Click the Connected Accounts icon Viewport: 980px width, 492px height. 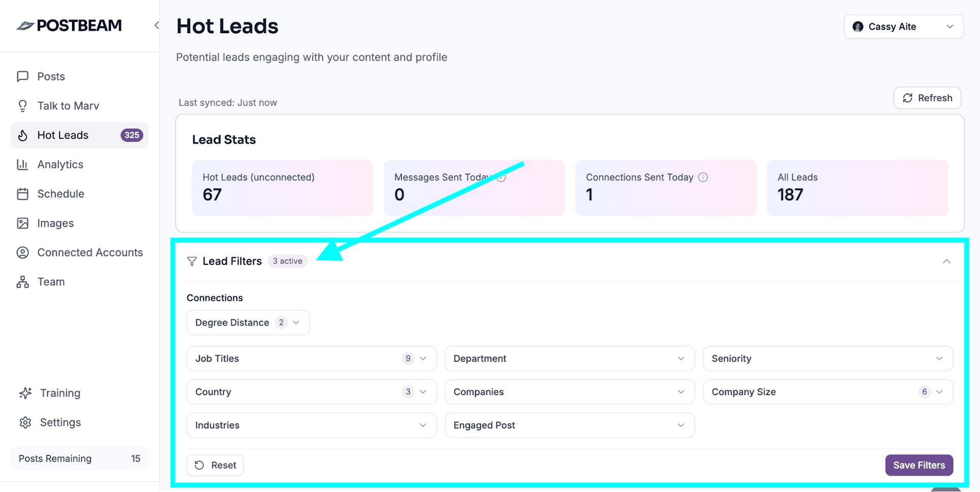point(23,252)
